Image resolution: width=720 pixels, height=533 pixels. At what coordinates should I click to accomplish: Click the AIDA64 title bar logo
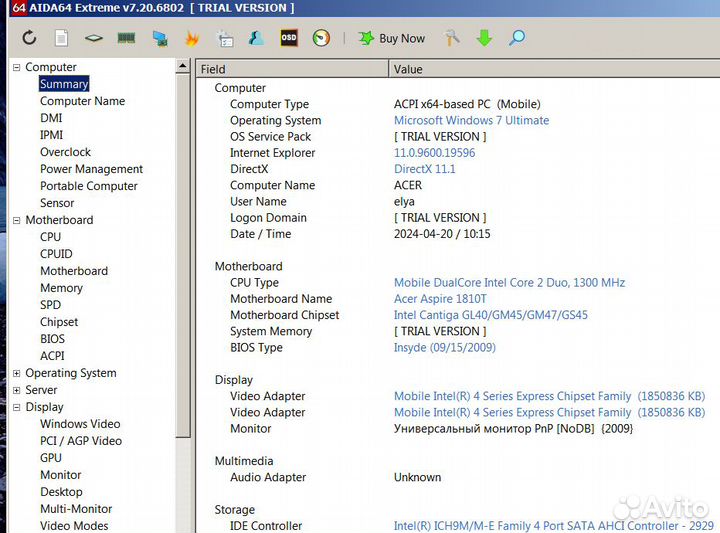[x=18, y=7]
